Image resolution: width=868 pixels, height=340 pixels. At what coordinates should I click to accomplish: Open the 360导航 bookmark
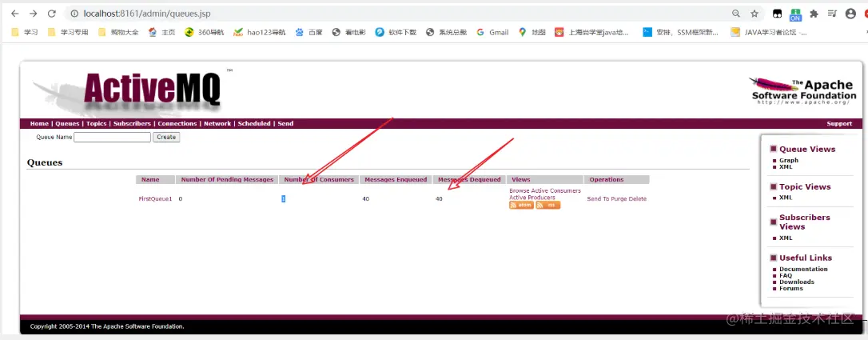[x=205, y=32]
